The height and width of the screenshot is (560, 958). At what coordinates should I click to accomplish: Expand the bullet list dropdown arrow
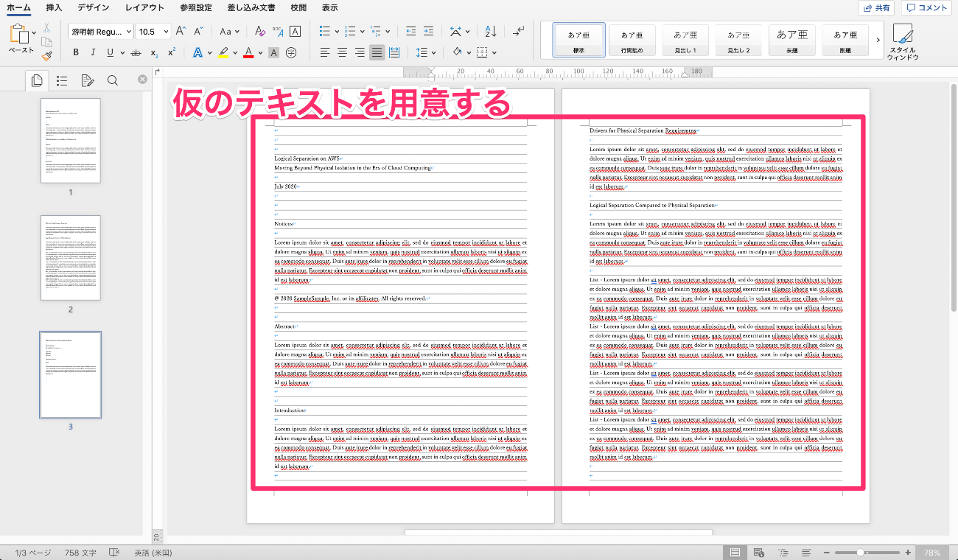pos(337,32)
